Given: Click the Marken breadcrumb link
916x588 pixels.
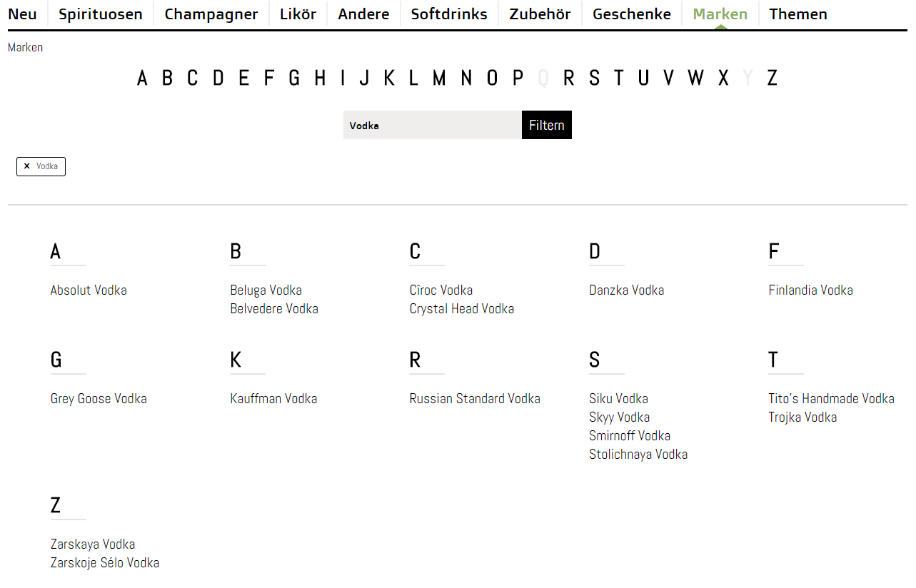Looking at the screenshot, I should tap(25, 47).
